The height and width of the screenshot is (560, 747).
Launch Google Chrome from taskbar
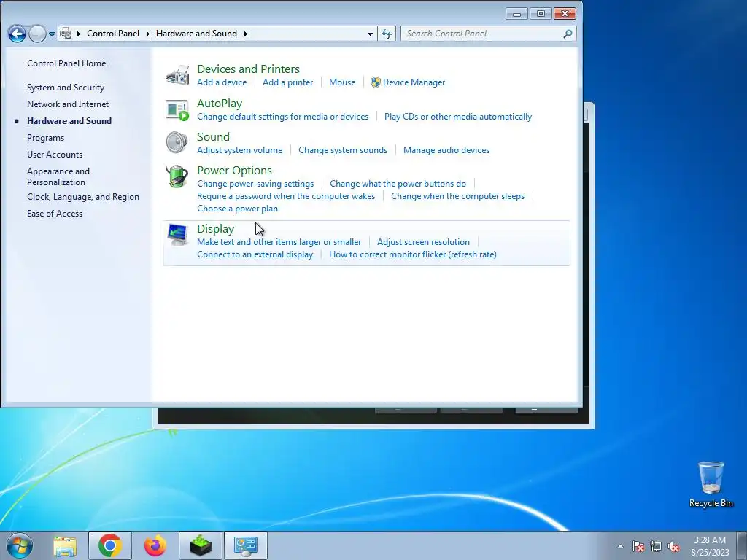[110, 545]
